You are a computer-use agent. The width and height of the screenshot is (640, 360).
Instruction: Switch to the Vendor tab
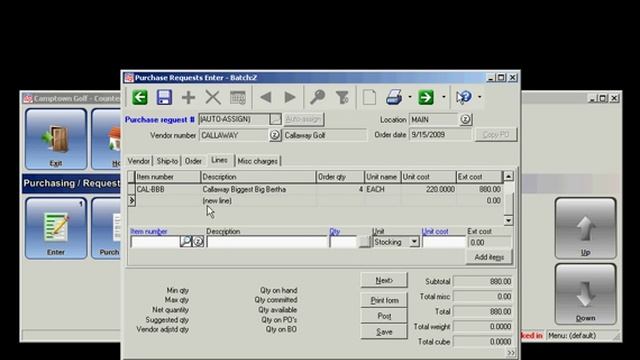[139, 161]
